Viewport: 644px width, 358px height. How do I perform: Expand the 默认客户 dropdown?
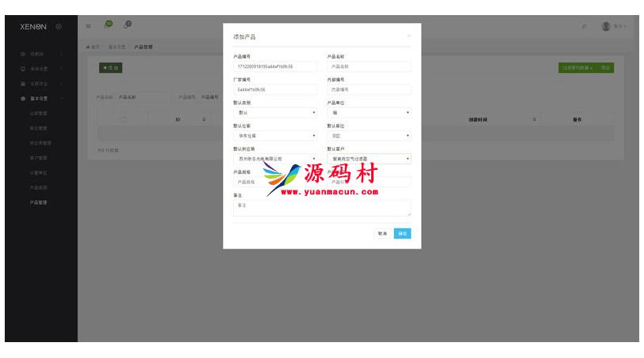[x=369, y=159]
